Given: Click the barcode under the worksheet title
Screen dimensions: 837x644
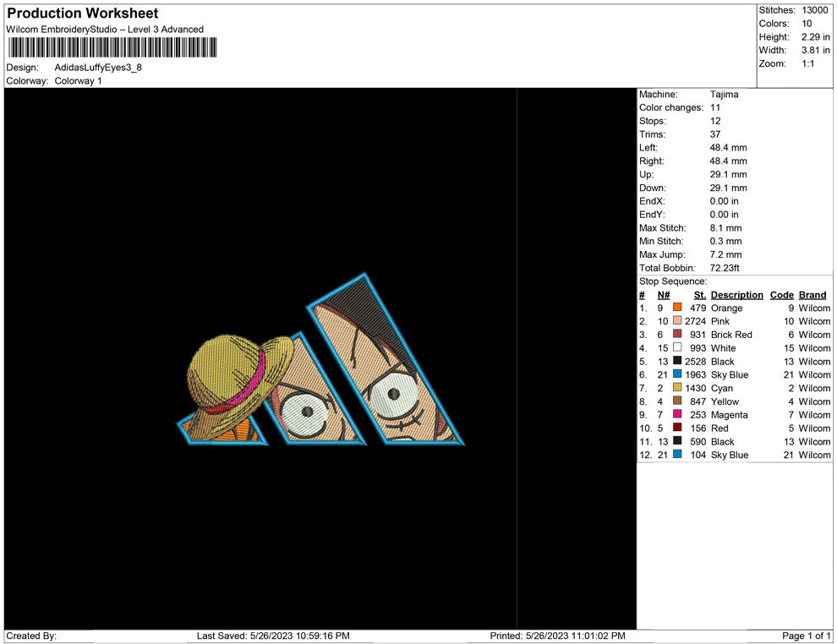Looking at the screenshot, I should 112,47.
